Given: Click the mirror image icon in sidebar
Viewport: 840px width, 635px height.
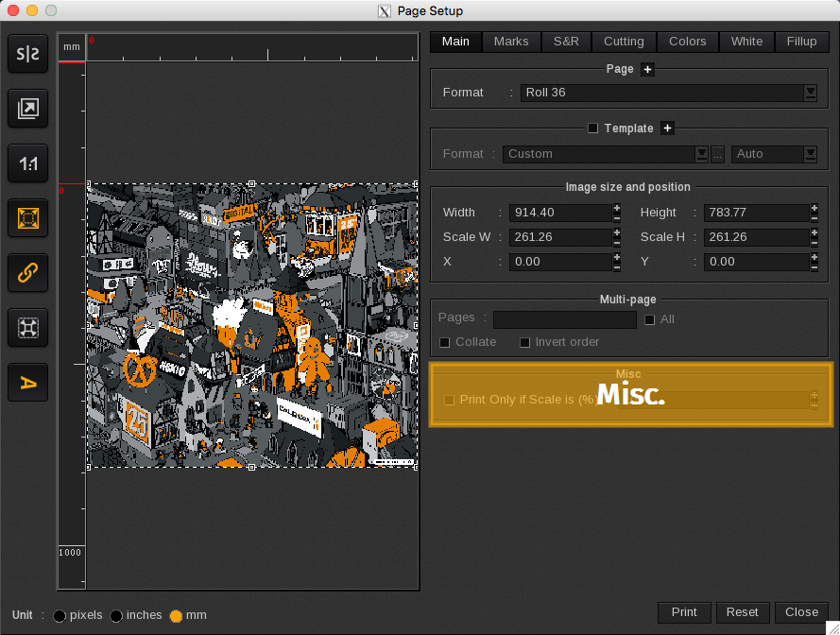Looking at the screenshot, I should pos(28,56).
